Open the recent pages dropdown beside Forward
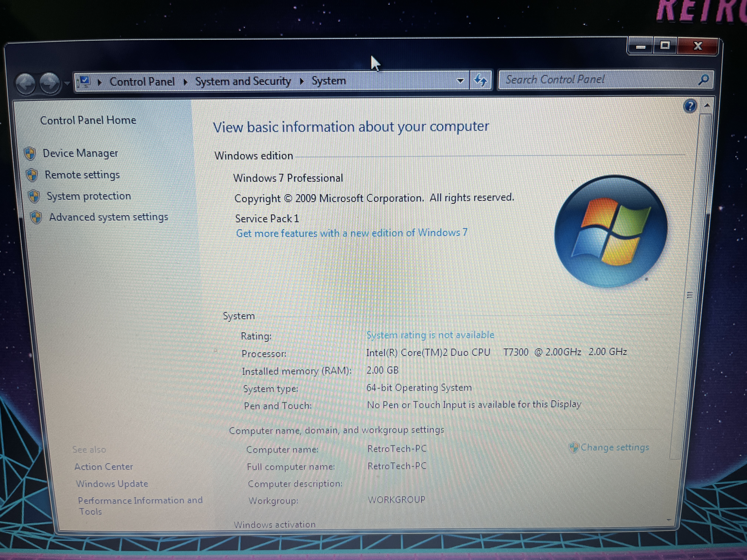The width and height of the screenshot is (747, 560). 67,83
